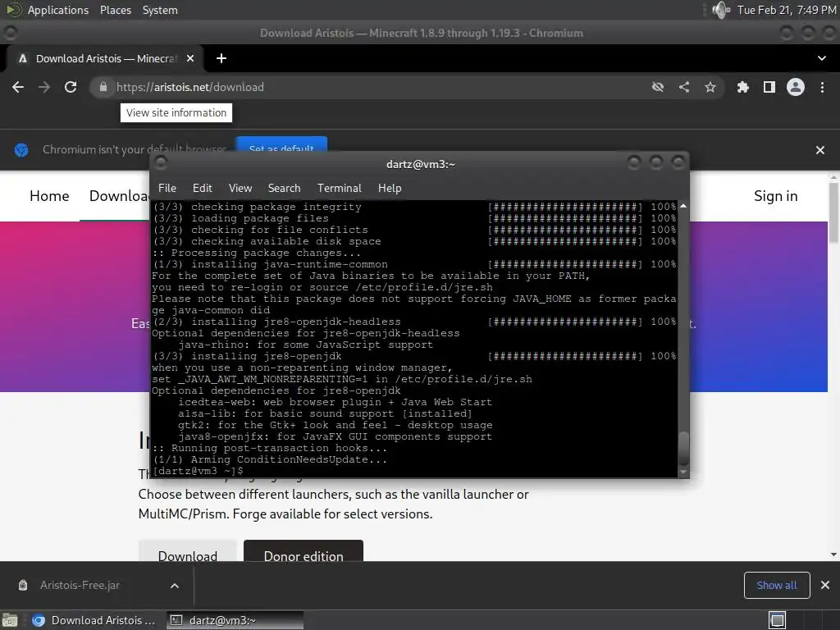Click the volume speaker icon
The width and height of the screenshot is (840, 630).
(x=721, y=10)
